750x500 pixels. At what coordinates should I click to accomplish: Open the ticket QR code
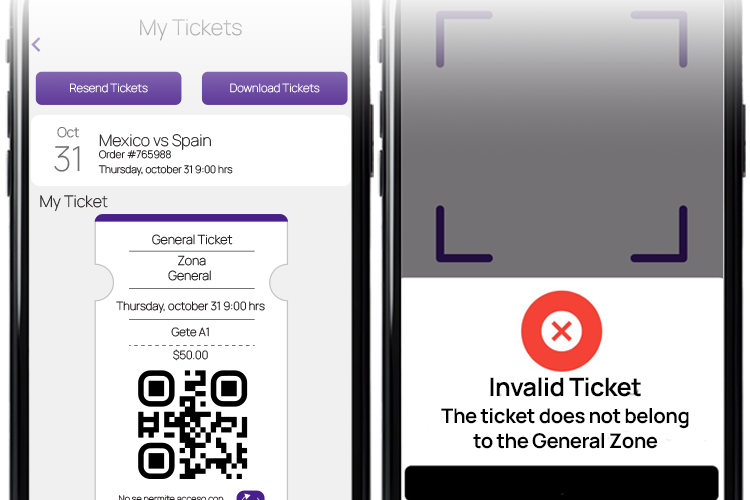pos(192,424)
